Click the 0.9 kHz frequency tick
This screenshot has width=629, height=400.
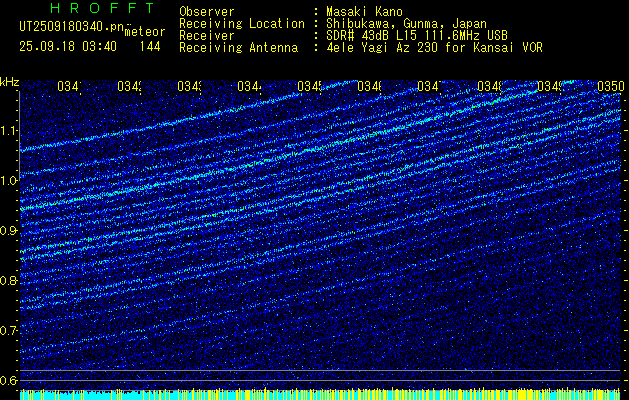tap(9, 231)
